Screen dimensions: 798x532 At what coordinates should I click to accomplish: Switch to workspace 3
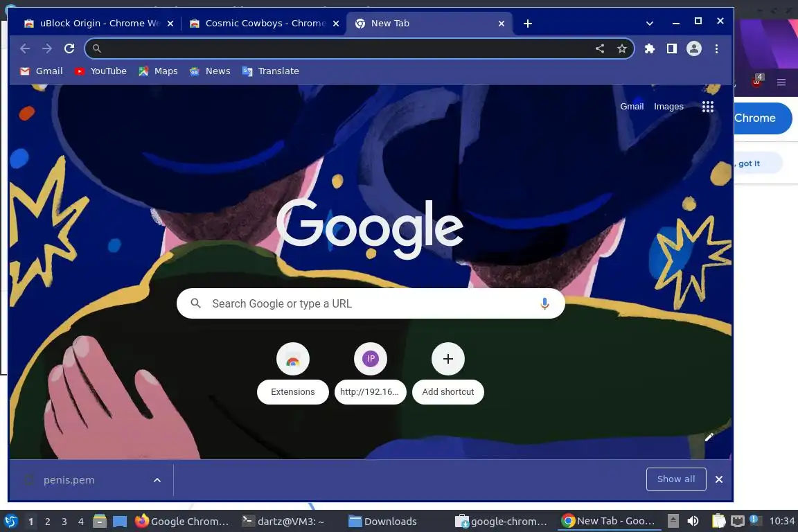click(x=64, y=522)
